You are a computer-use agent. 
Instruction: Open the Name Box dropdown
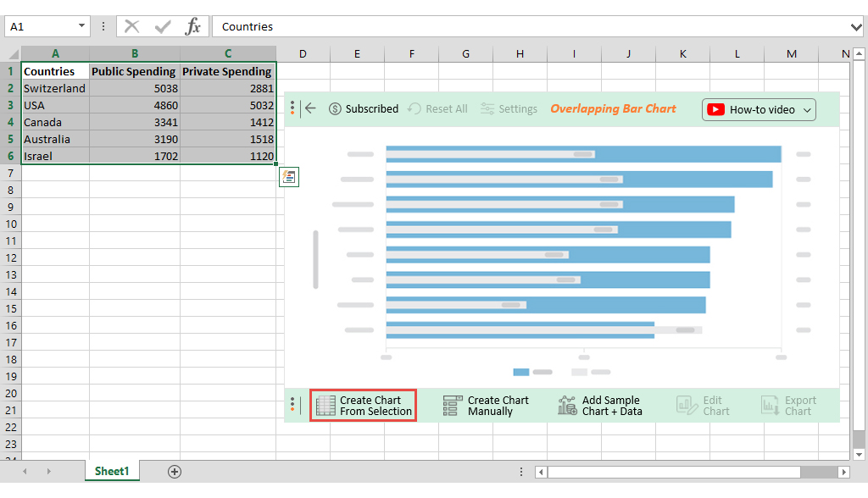81,25
